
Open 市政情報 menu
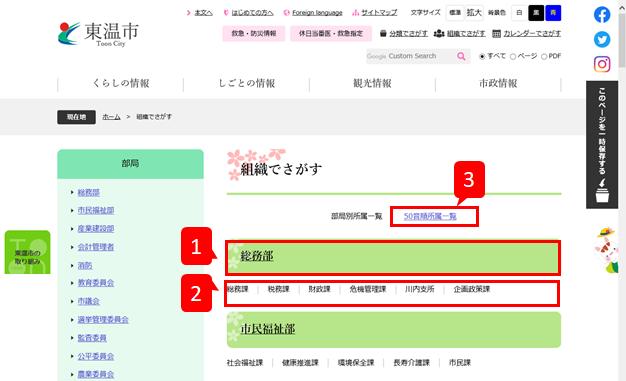point(498,83)
